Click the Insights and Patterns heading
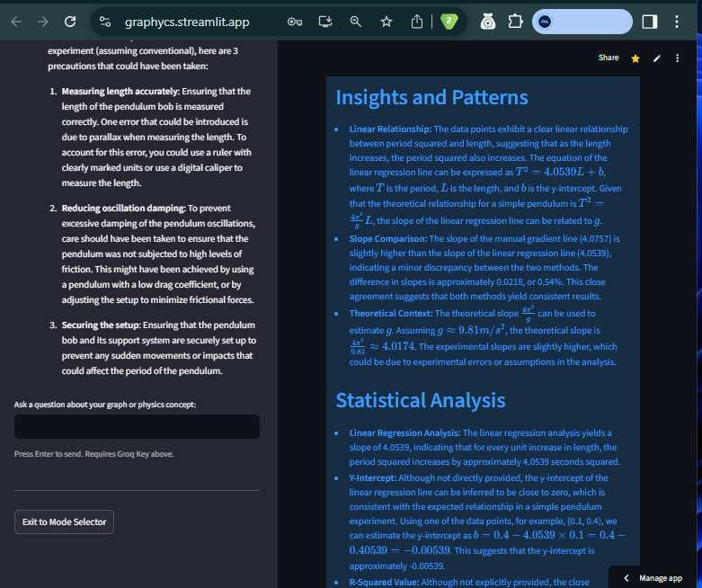Screen dimensions: 702x588 431,97
